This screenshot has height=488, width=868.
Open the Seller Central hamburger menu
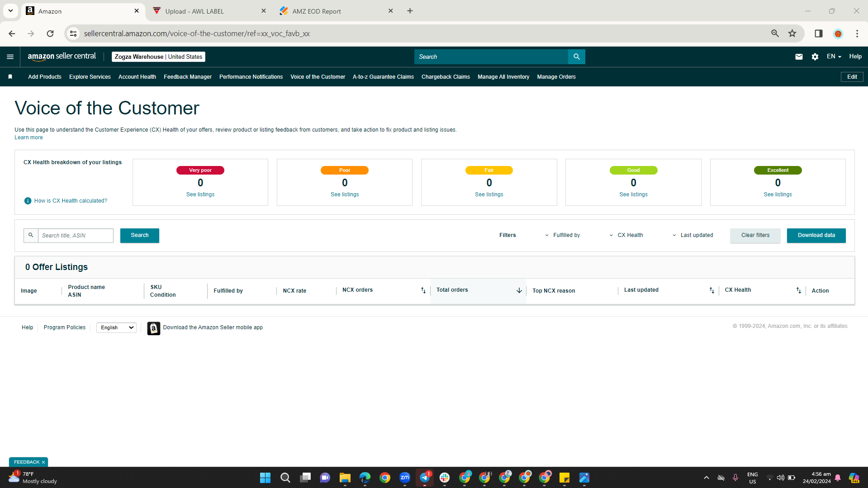point(10,57)
